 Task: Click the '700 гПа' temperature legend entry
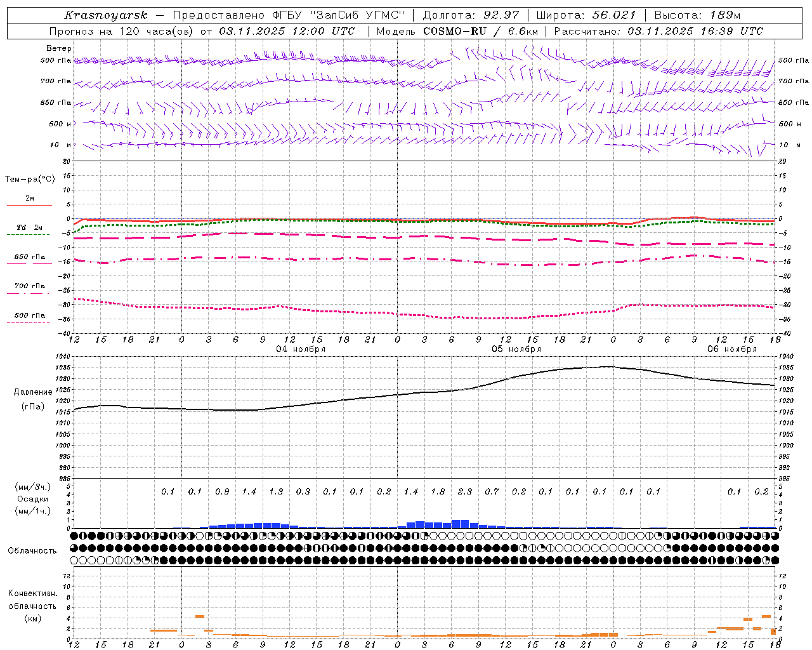(30, 286)
